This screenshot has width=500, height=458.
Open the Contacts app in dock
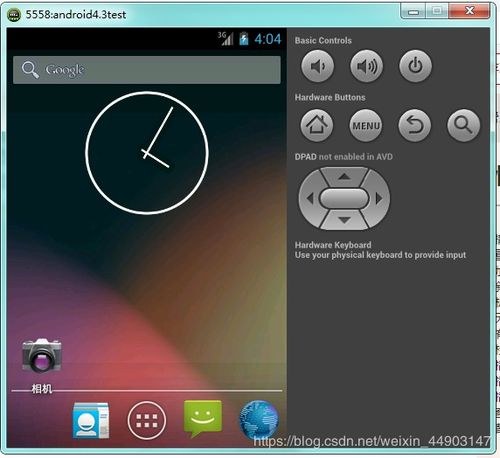(x=91, y=420)
